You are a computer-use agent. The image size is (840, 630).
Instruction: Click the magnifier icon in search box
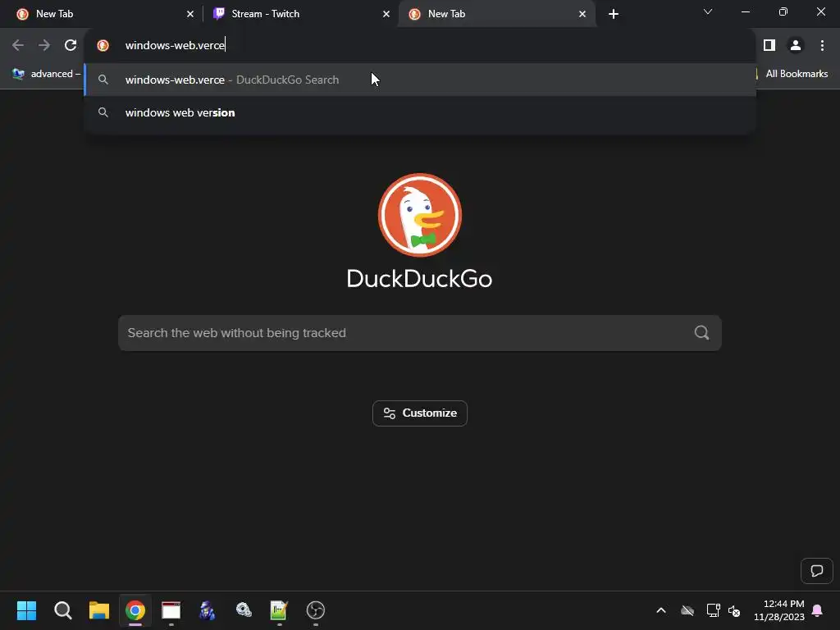click(x=701, y=333)
